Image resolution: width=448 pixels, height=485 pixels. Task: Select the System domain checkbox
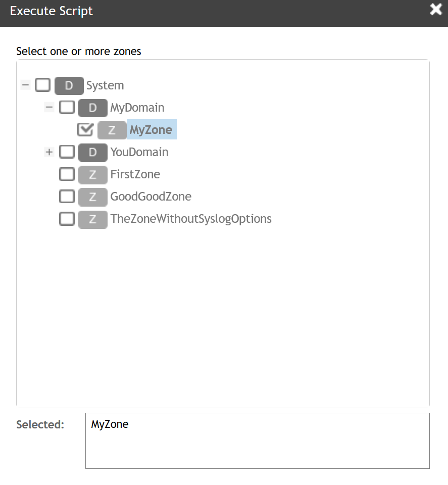pos(42,85)
